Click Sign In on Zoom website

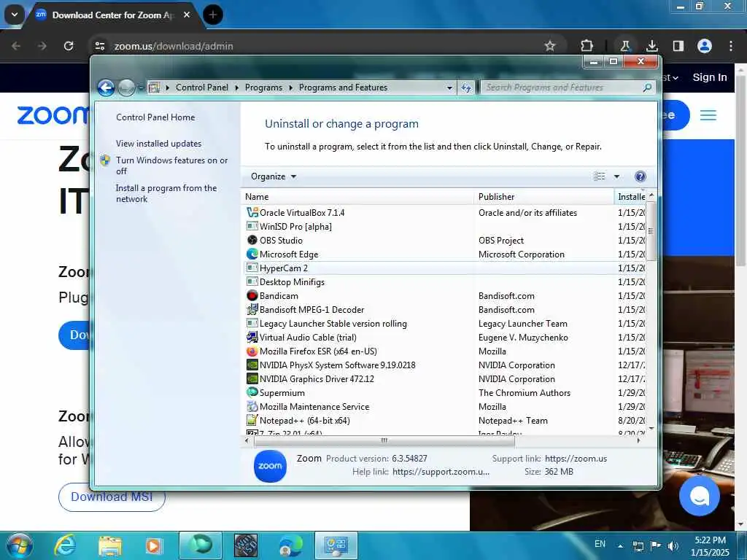[x=709, y=77]
